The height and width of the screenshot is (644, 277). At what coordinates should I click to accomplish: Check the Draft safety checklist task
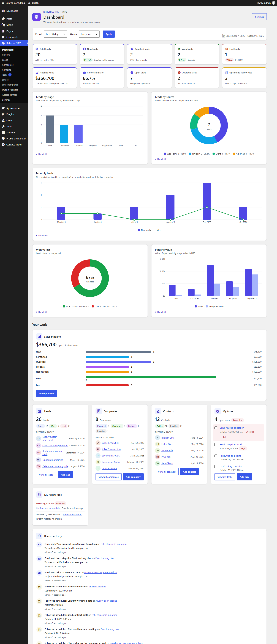click(216, 466)
